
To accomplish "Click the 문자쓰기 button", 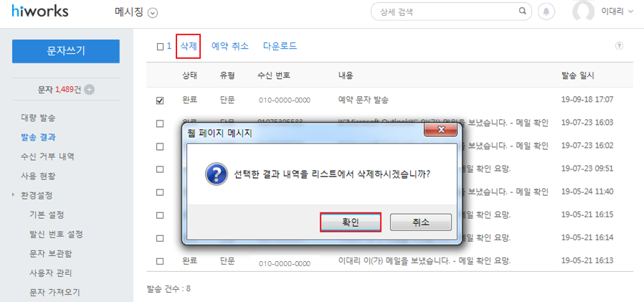I will coord(66,51).
